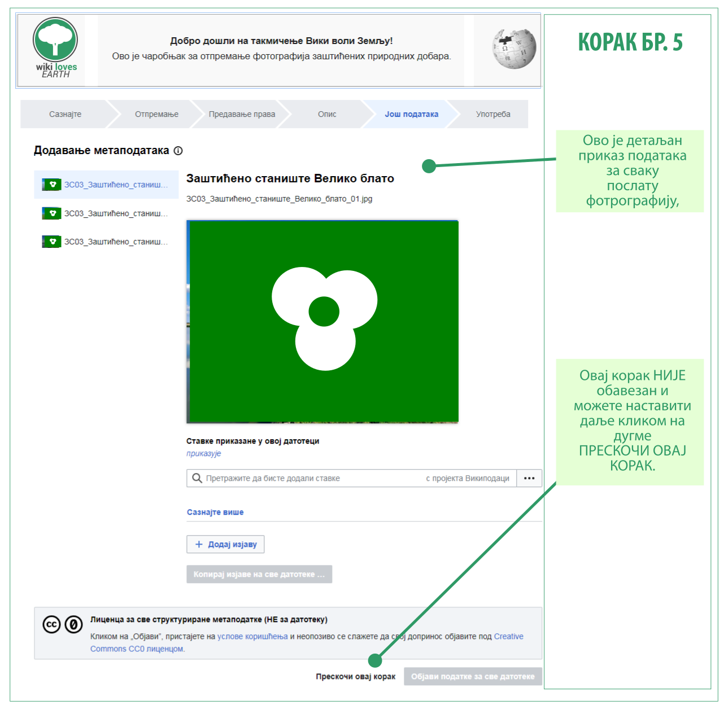Image resolution: width=728 pixels, height=714 pixels.
Task: Click the info icon beside Додавање метаподатака
Action: point(178,151)
